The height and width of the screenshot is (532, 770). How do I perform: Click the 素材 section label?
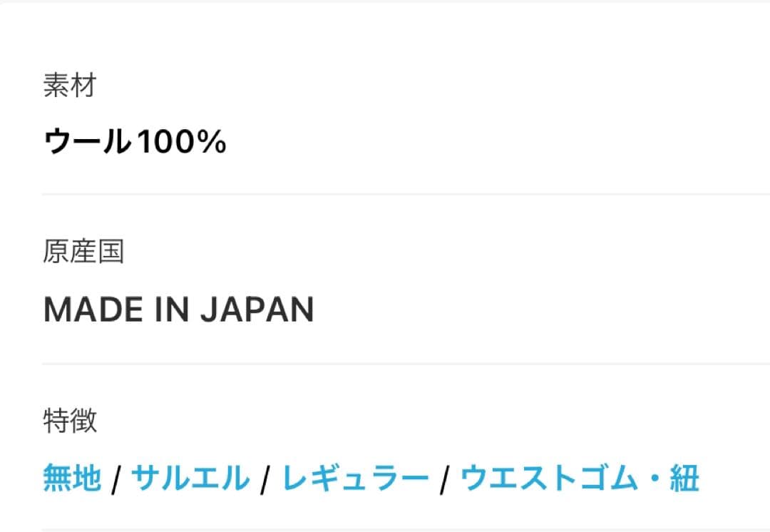point(69,86)
